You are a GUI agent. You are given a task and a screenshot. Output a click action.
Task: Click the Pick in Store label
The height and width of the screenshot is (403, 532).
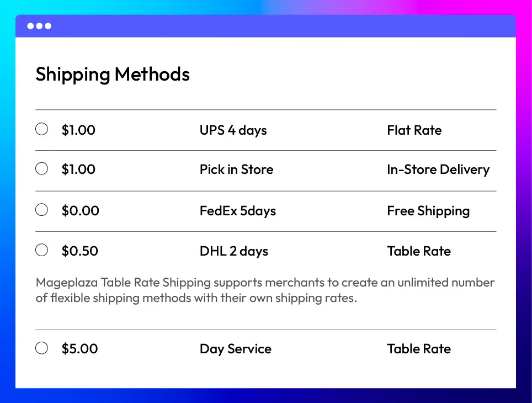(237, 169)
